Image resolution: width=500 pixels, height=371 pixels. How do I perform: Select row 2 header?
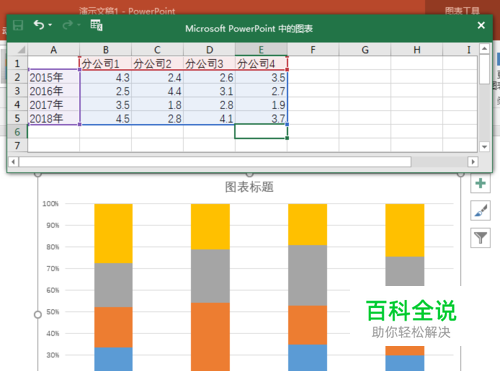tap(17, 77)
